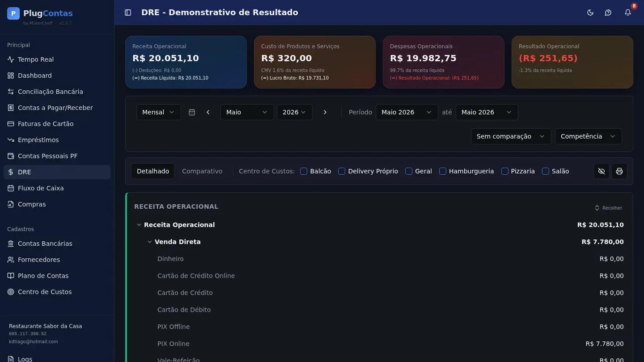The height and width of the screenshot is (362, 644).
Task: Switch to dark mode moon icon
Action: click(x=590, y=13)
